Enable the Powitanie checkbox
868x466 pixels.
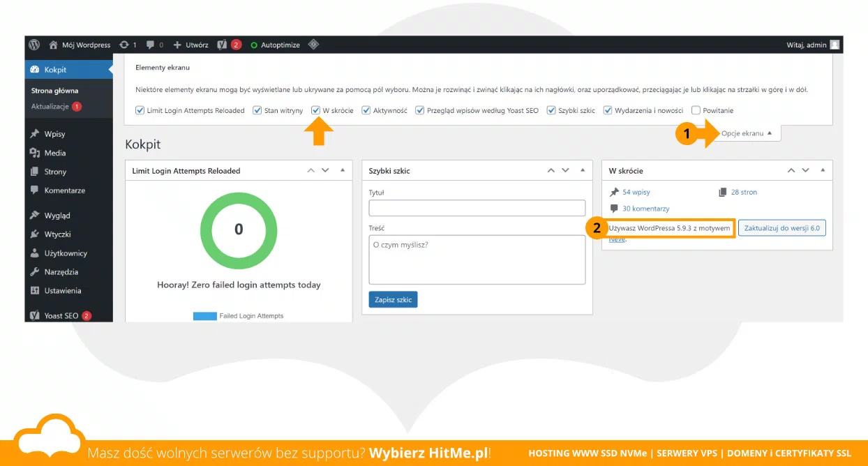[696, 110]
